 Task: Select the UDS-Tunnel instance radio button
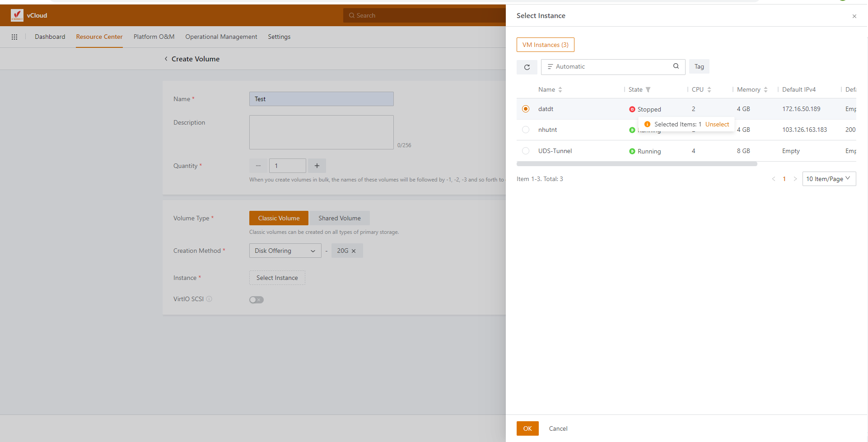pyautogui.click(x=526, y=151)
